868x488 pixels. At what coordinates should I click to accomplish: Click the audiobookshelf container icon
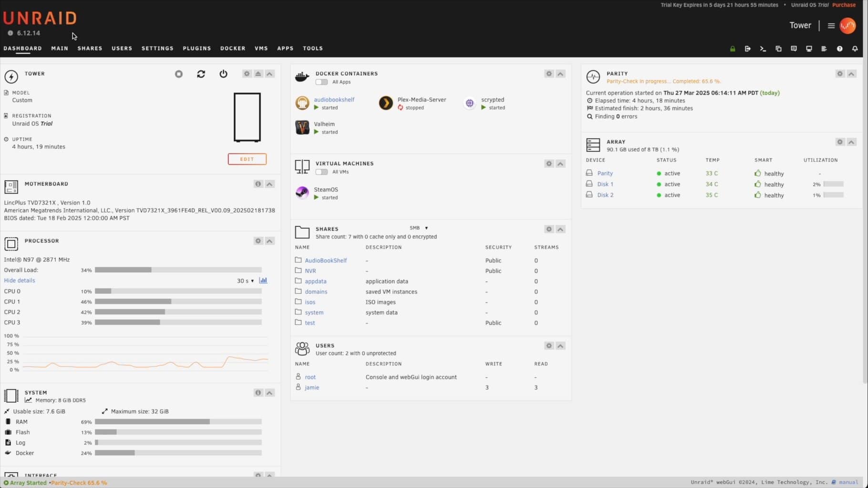point(302,103)
